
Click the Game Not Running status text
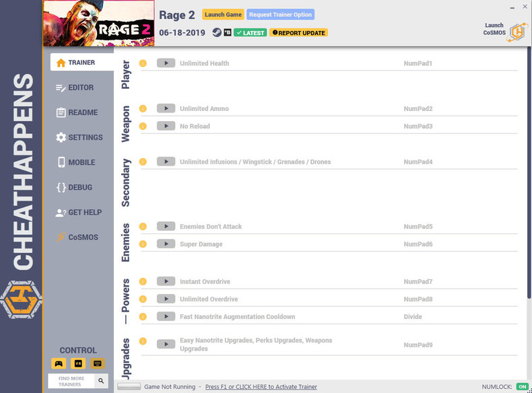click(170, 386)
